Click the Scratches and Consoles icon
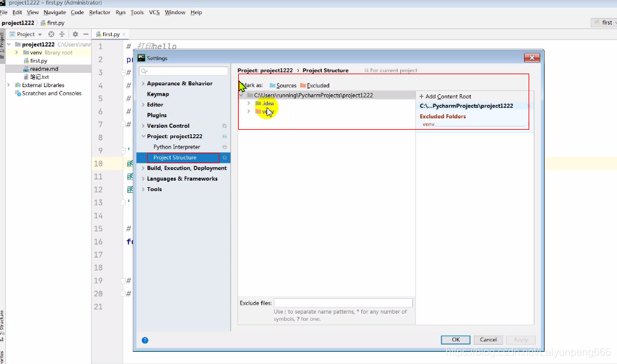The height and width of the screenshot is (364, 617). [17, 94]
